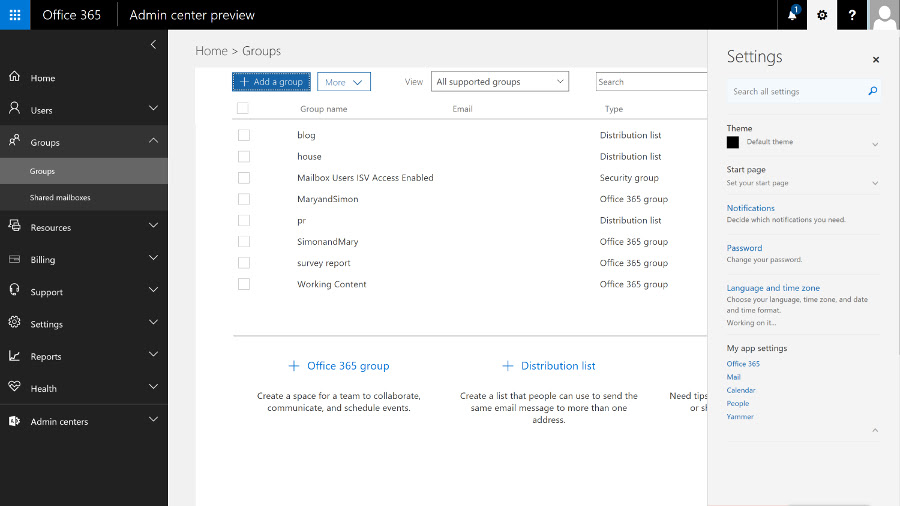Viewport: 900px width, 506px height.
Task: Open the help question mark
Action: (x=852, y=15)
